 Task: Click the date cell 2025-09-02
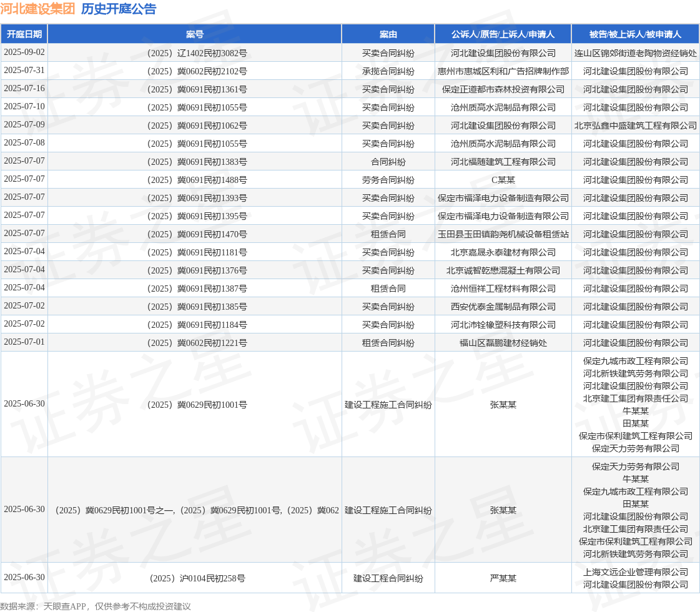coord(24,52)
